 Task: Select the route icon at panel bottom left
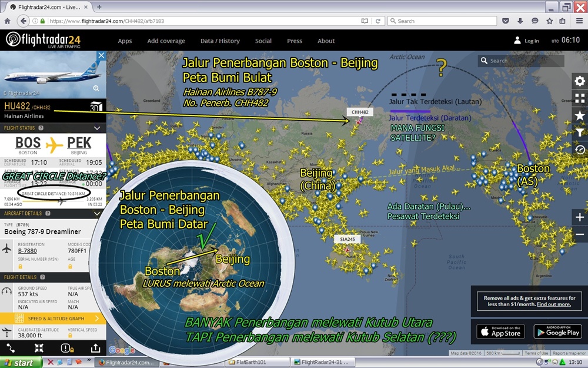(x=11, y=348)
